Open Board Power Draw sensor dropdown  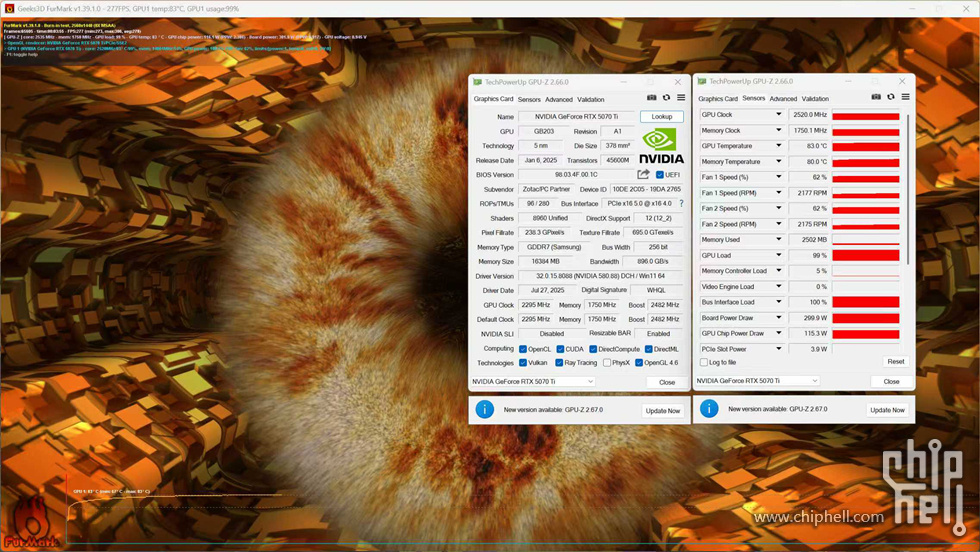[778, 318]
